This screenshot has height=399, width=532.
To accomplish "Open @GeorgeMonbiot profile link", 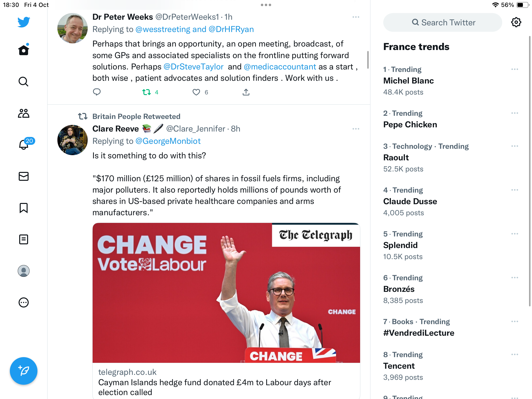I will (x=168, y=141).
